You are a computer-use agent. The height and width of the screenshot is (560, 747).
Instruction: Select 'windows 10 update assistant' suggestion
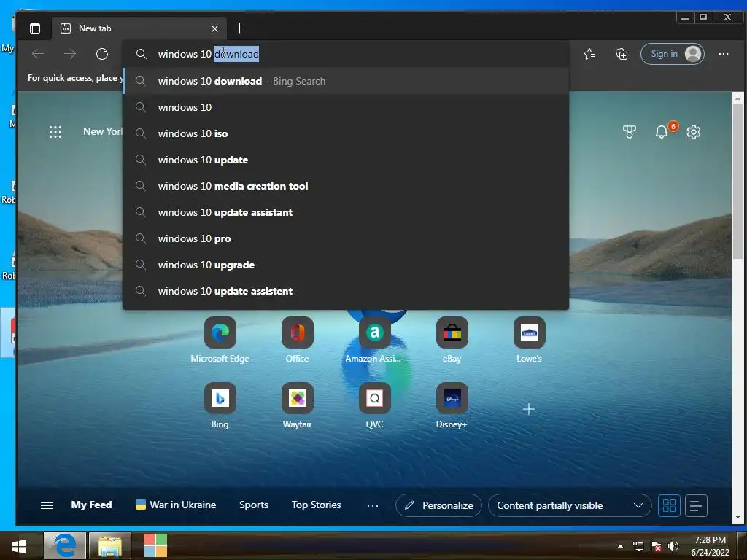[346, 212]
